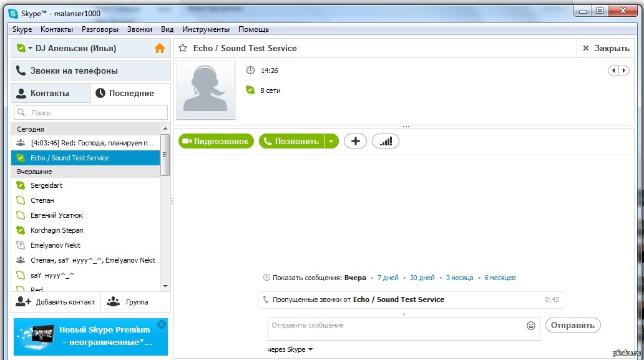Open call quality info signal bars button
The height and width of the screenshot is (360, 644).
pyautogui.click(x=385, y=141)
